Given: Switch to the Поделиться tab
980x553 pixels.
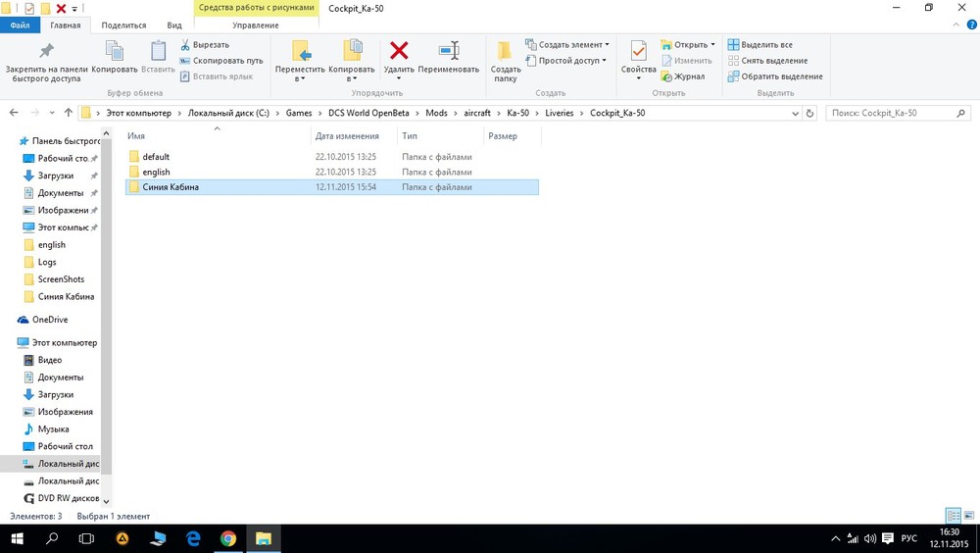Looking at the screenshot, I should pyautogui.click(x=123, y=25).
